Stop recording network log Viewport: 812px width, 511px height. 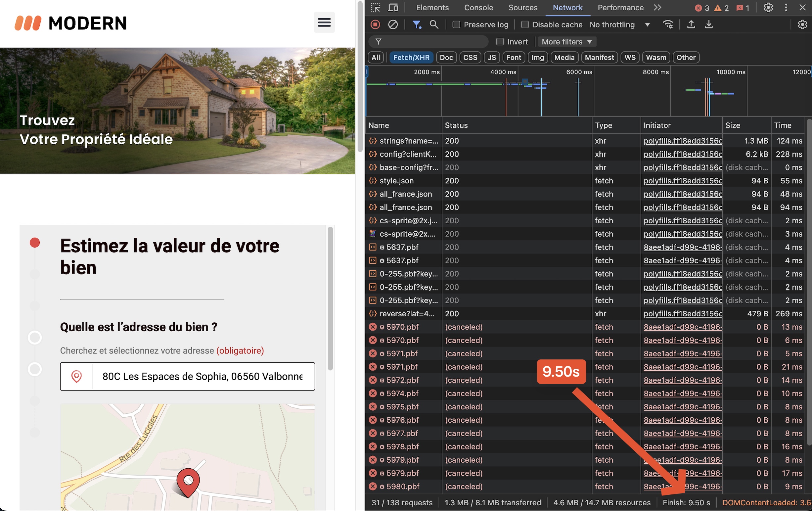coord(375,24)
